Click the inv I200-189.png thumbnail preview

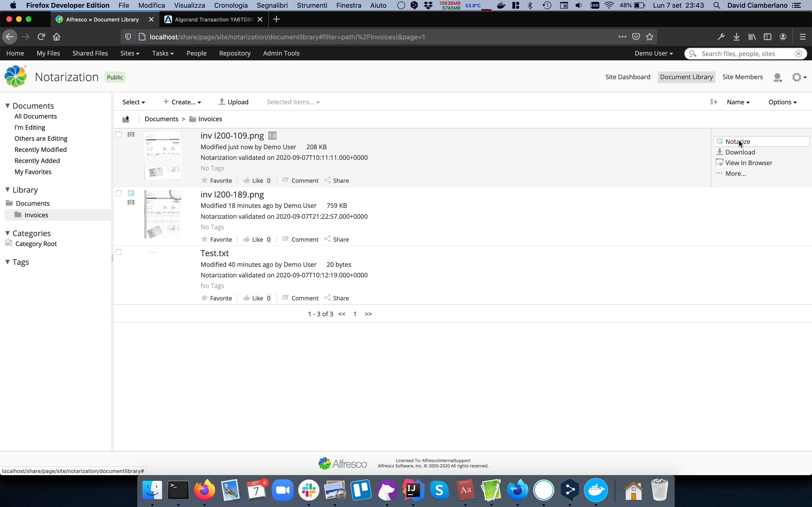coord(163,214)
